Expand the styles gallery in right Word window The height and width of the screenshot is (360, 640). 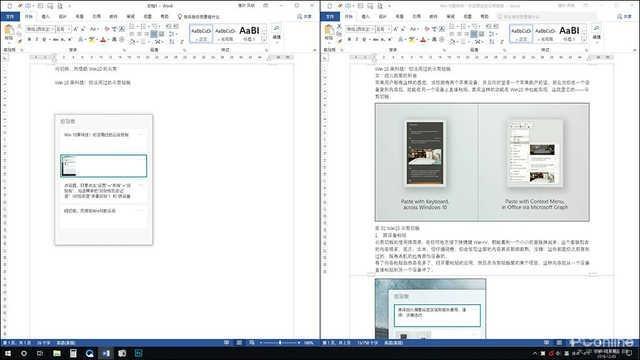click(584, 40)
